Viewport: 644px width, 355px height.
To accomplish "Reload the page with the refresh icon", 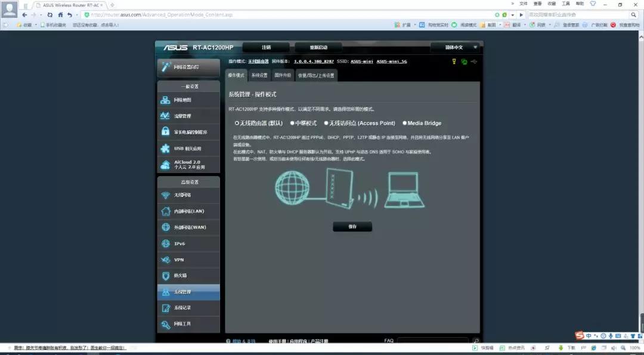I will tap(49, 15).
